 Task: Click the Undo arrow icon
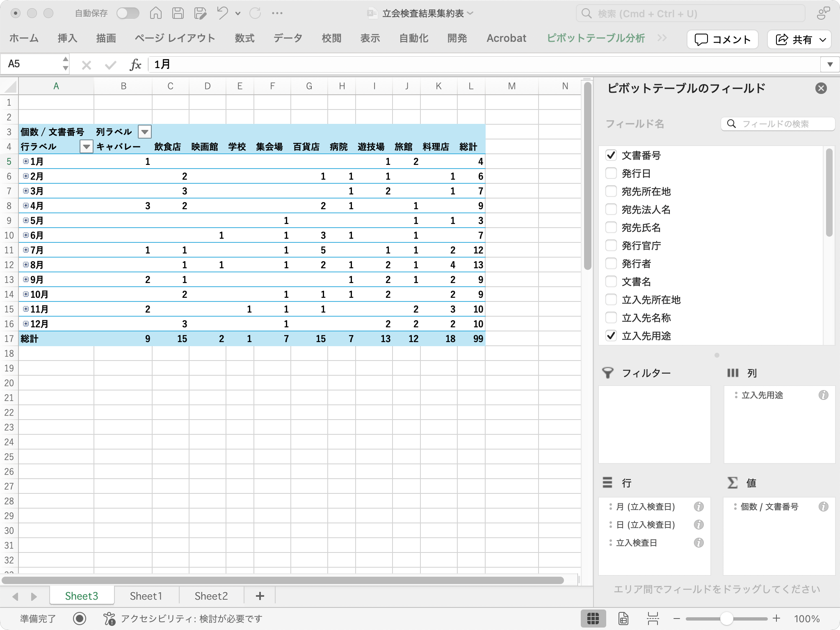(x=222, y=14)
